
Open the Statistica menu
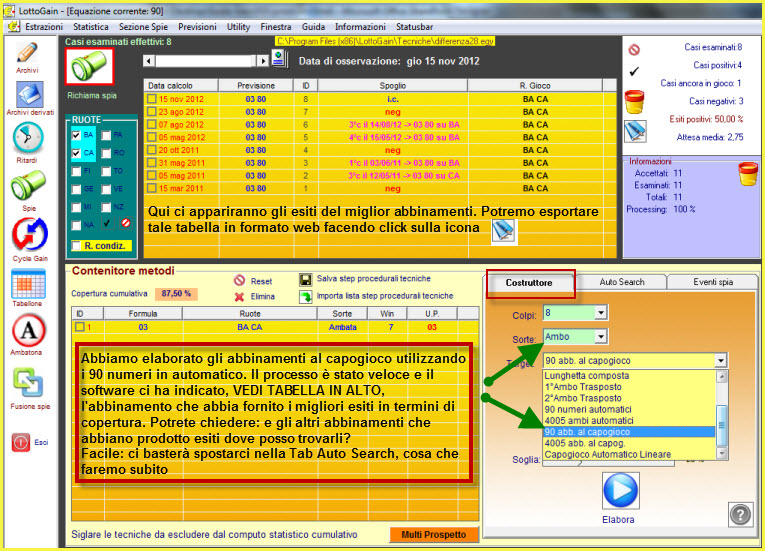[91, 27]
